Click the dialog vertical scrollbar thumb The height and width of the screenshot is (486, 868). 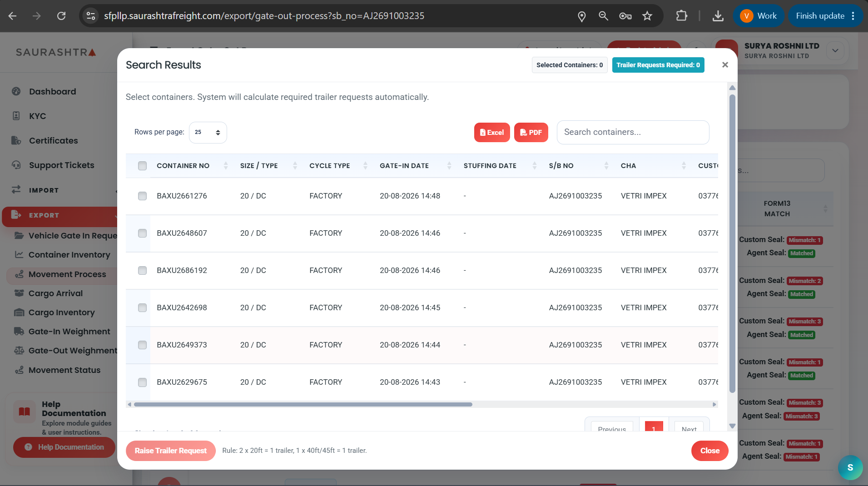(732, 243)
